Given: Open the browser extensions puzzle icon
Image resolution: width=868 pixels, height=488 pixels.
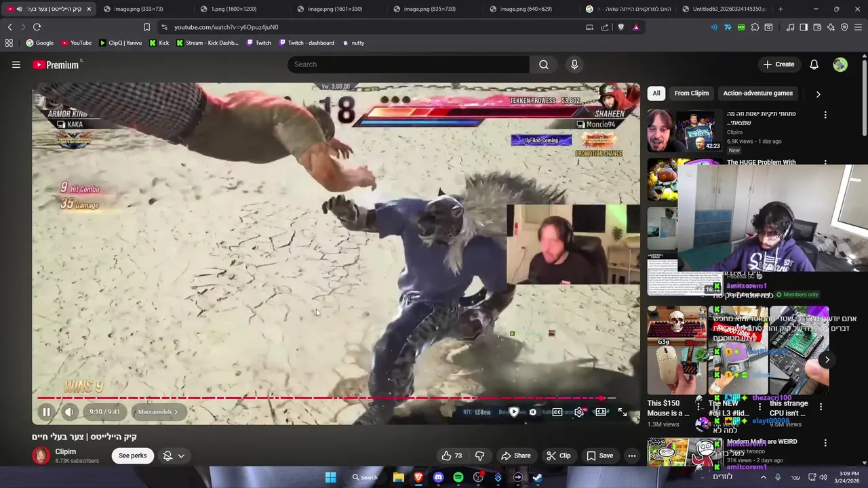Looking at the screenshot, I should [755, 27].
